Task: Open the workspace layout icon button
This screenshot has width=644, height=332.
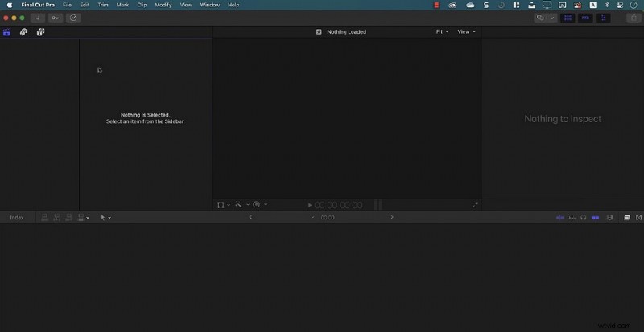Action: click(x=540, y=18)
